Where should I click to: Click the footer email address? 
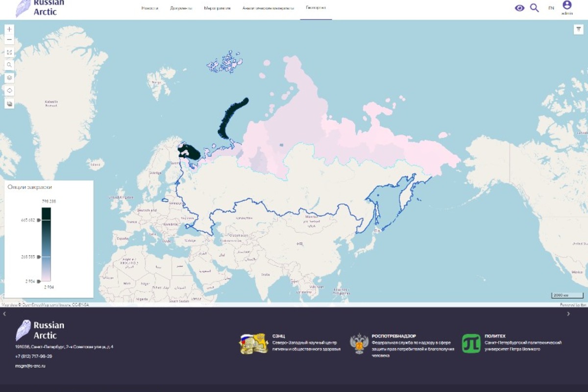[x=30, y=366]
